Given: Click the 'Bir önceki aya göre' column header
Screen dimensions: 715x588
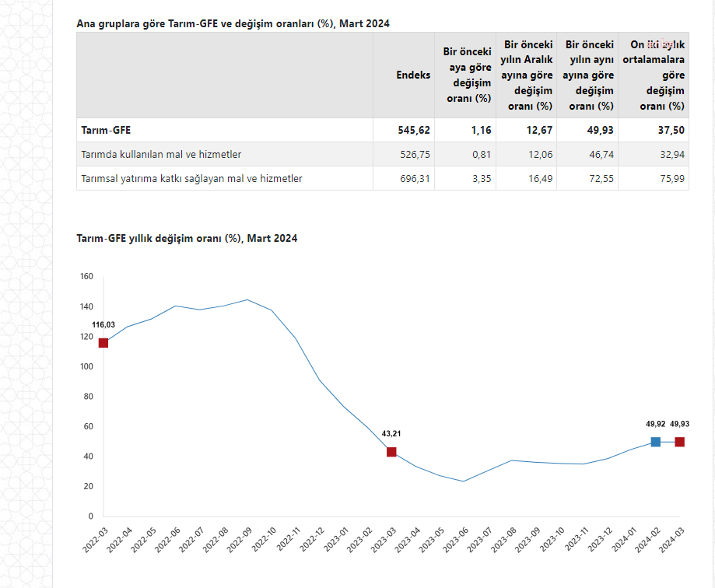Looking at the screenshot, I should pos(466,75).
